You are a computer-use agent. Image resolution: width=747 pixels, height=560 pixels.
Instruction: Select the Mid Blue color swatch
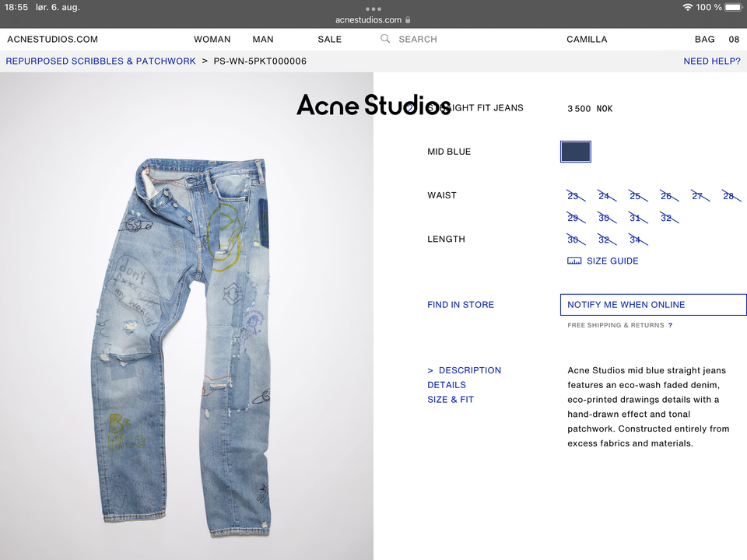576,152
